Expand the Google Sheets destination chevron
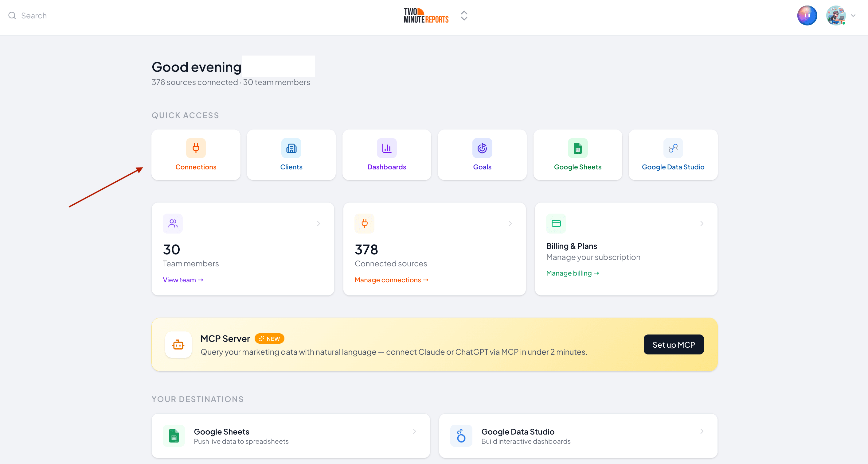The width and height of the screenshot is (868, 464). [x=414, y=431]
